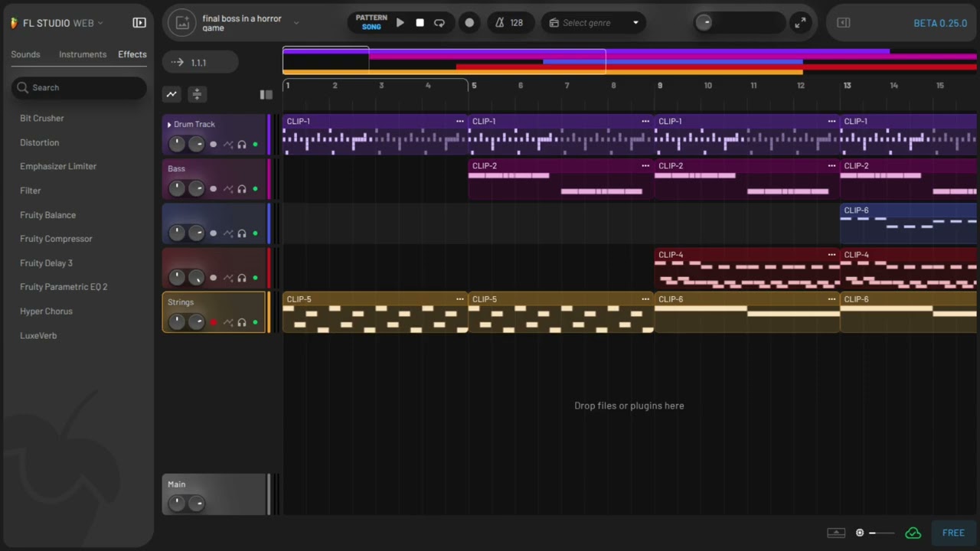Focus the Search field in sidebar
Screen dimensions: 980x551
point(79,87)
